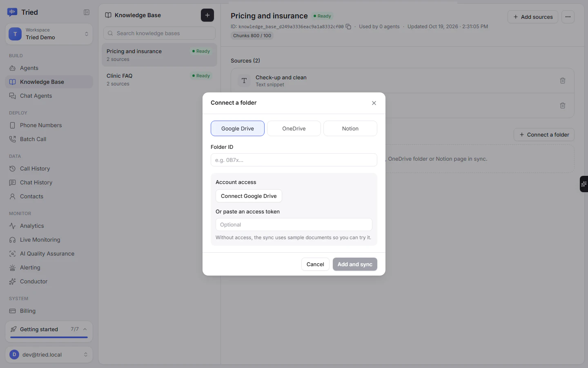Click Connect a folder button on page
This screenshot has height=368, width=588.
click(x=544, y=135)
